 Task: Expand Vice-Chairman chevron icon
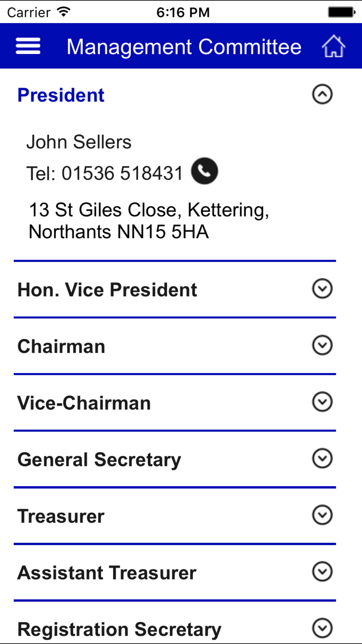[322, 402]
